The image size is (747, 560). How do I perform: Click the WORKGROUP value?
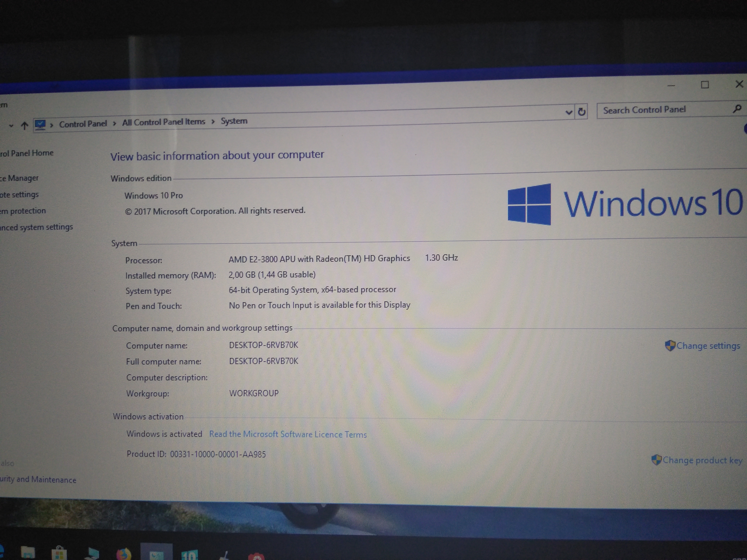coord(254,393)
